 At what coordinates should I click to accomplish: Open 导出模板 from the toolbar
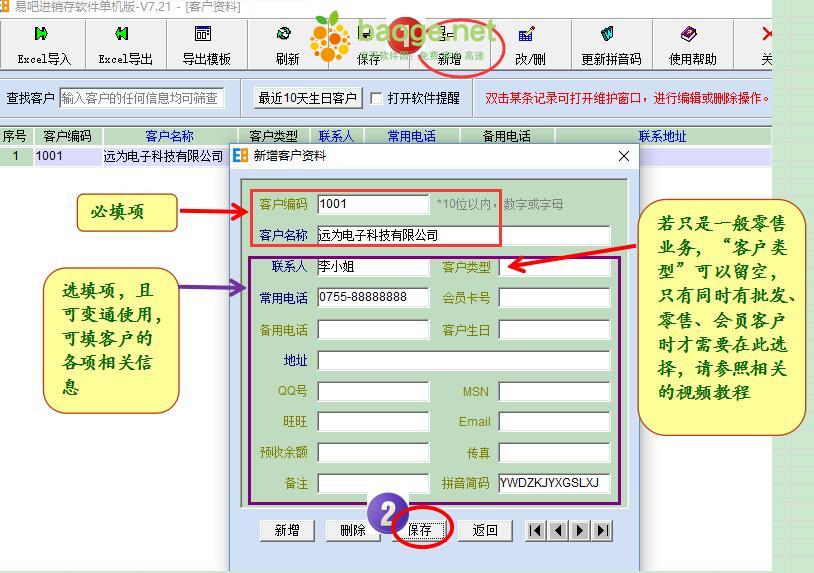click(x=206, y=45)
